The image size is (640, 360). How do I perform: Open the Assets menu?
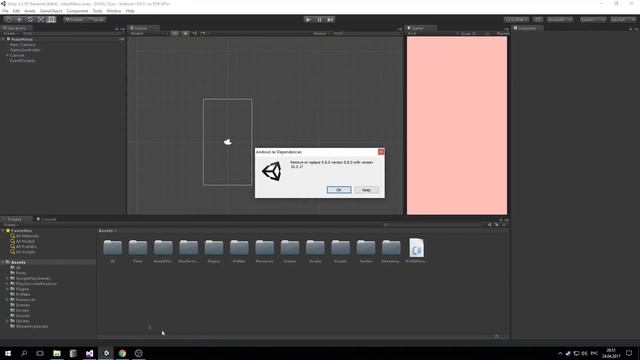30,11
